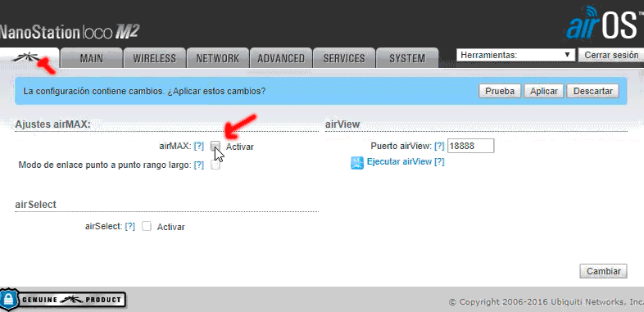644x312 pixels.
Task: Open the SERVICES tab
Action: point(344,58)
